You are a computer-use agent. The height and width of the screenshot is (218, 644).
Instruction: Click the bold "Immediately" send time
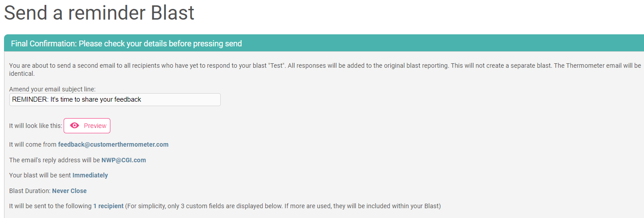point(90,175)
